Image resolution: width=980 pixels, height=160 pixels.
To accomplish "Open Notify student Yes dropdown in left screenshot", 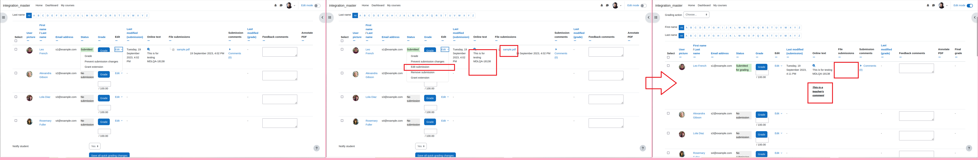I will [x=95, y=146].
